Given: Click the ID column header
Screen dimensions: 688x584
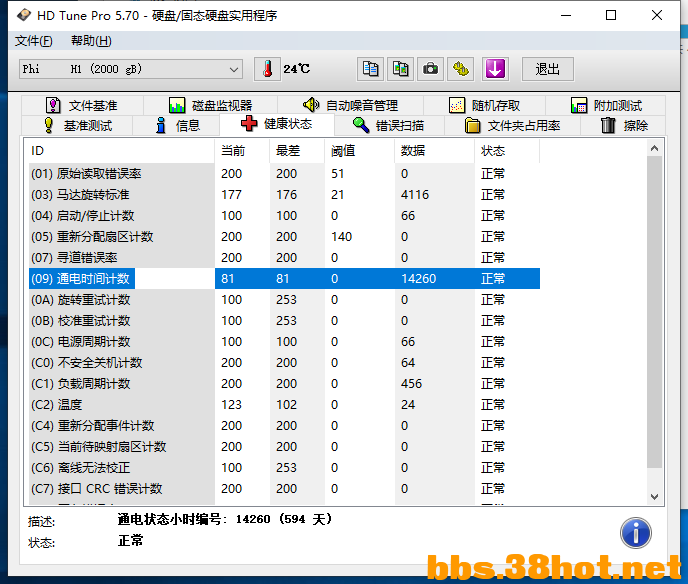Looking at the screenshot, I should click(x=120, y=151).
